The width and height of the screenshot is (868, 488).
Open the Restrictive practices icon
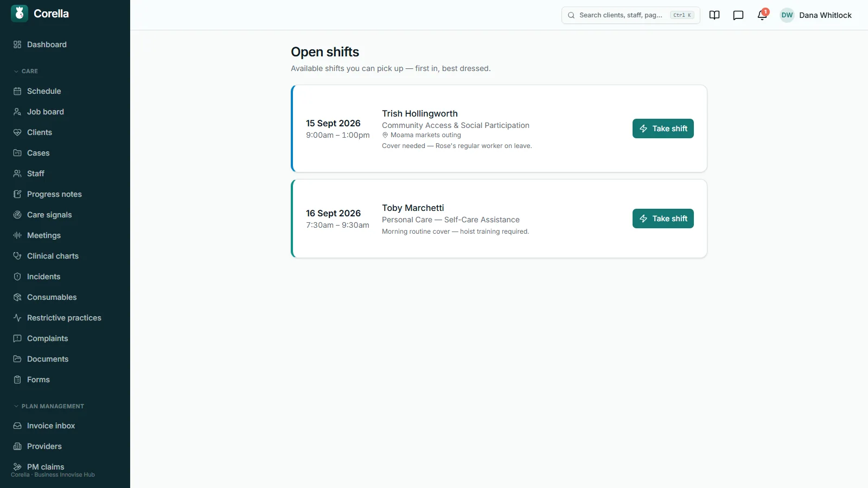pyautogui.click(x=17, y=318)
